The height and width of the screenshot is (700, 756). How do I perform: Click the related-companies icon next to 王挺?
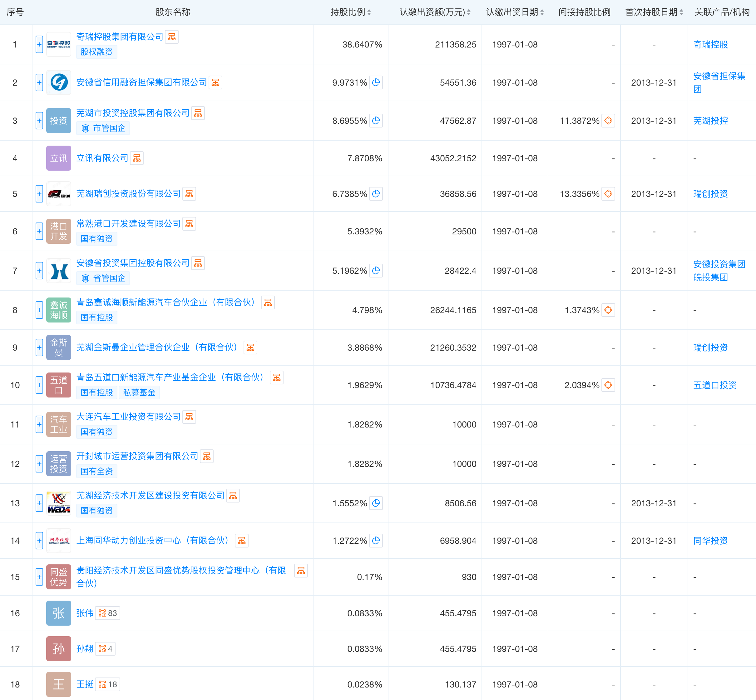(107, 684)
